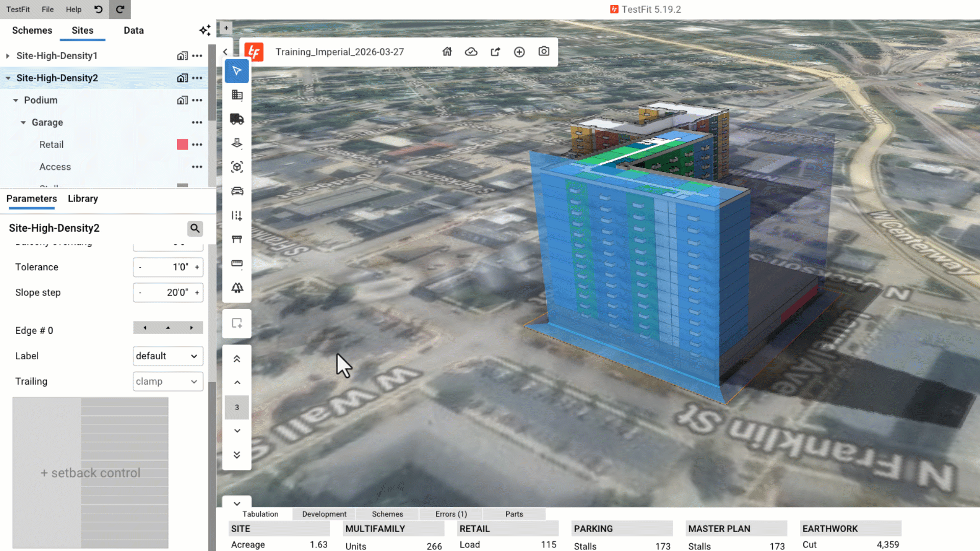Open the Label default dropdown
Image resolution: width=980 pixels, height=551 pixels.
pyautogui.click(x=168, y=356)
